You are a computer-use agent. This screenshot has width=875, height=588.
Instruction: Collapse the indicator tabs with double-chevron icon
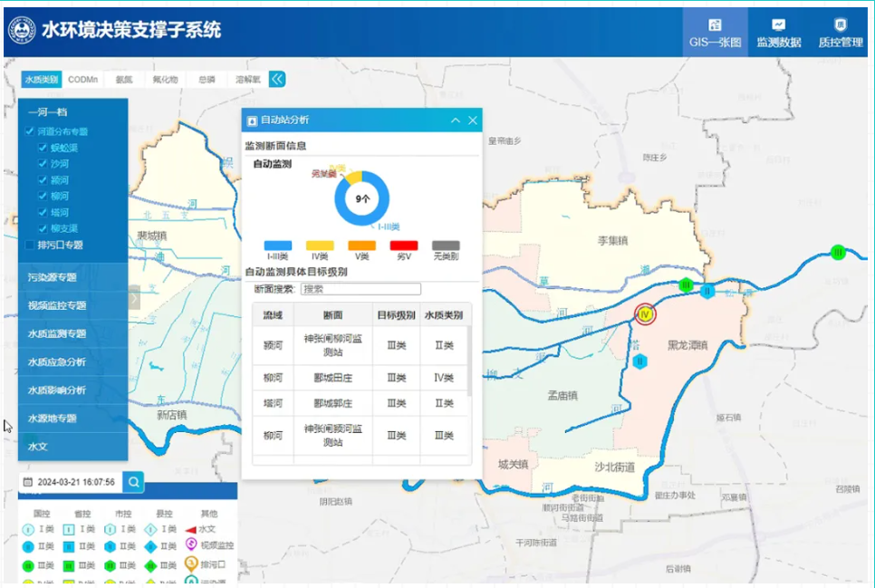tap(277, 80)
